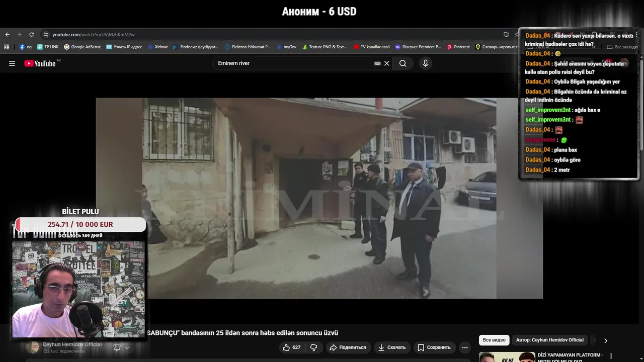Open TV kanallar canli bookmark
The height and width of the screenshot is (362, 644).
click(x=372, y=47)
